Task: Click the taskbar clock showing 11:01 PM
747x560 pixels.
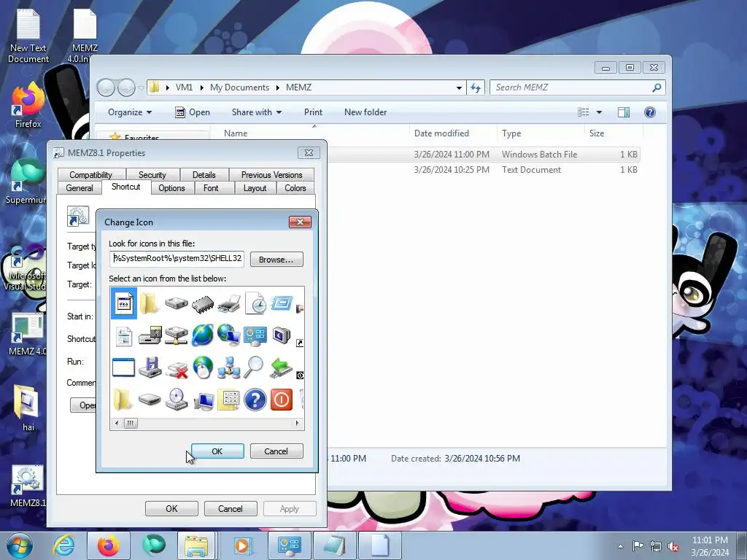Action: tap(710, 545)
